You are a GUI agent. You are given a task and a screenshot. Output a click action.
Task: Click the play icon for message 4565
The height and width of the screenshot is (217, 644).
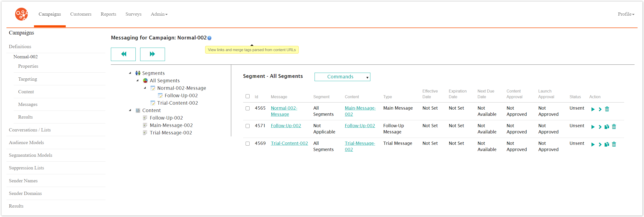(593, 109)
